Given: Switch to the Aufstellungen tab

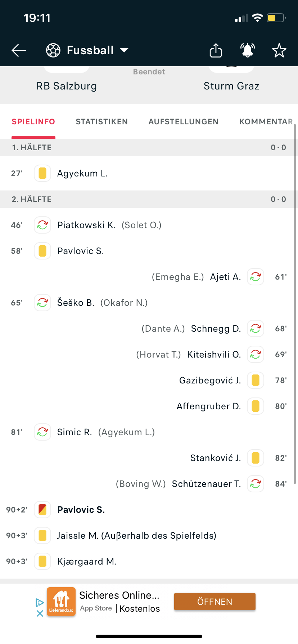Looking at the screenshot, I should 184,122.
